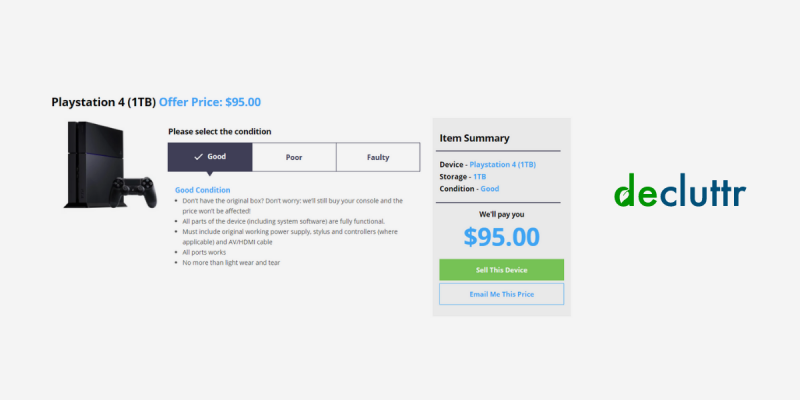Click the checkmark icon in Good option
800x400 pixels.
tap(198, 157)
